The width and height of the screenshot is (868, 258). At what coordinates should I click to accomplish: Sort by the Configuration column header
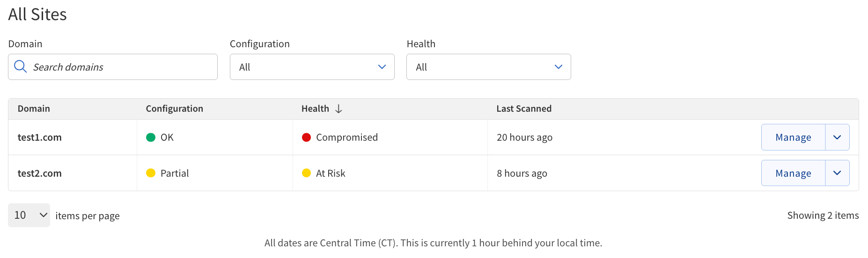click(175, 109)
